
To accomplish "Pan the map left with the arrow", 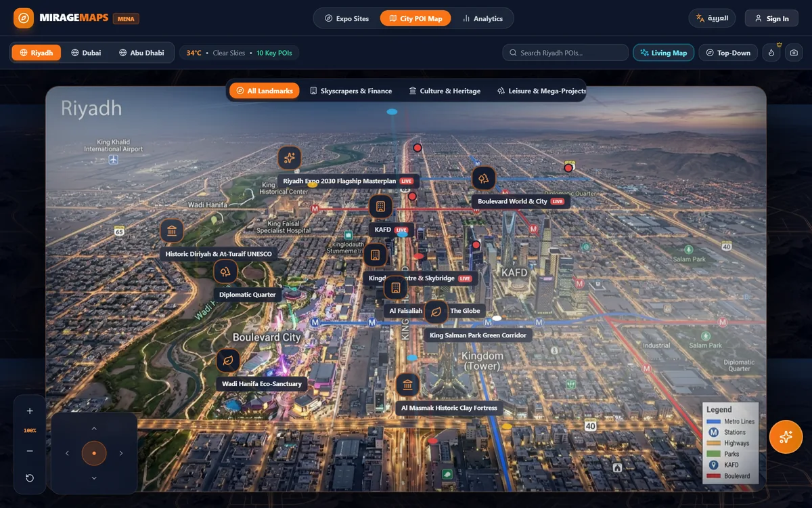I will pyautogui.click(x=67, y=453).
